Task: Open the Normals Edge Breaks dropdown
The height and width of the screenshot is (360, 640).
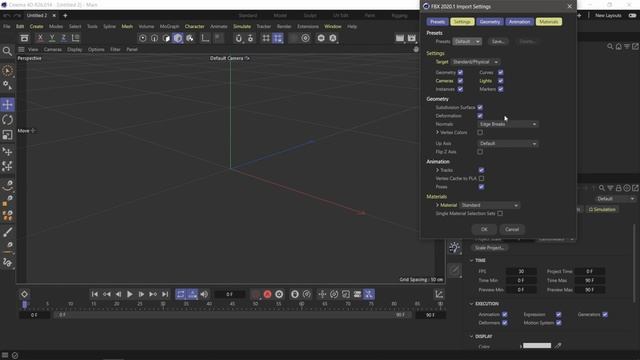Action: (x=508, y=124)
